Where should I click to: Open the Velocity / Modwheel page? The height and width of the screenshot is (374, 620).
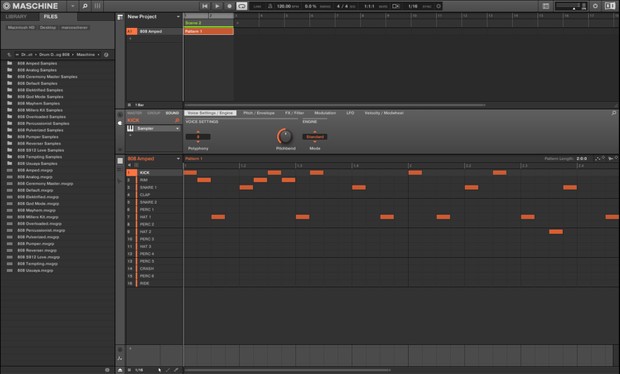click(384, 113)
